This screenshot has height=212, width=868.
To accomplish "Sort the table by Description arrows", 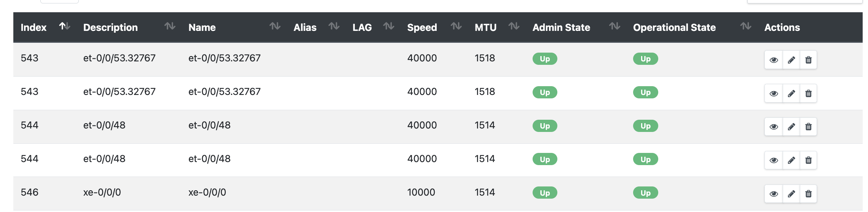I will click(x=170, y=26).
